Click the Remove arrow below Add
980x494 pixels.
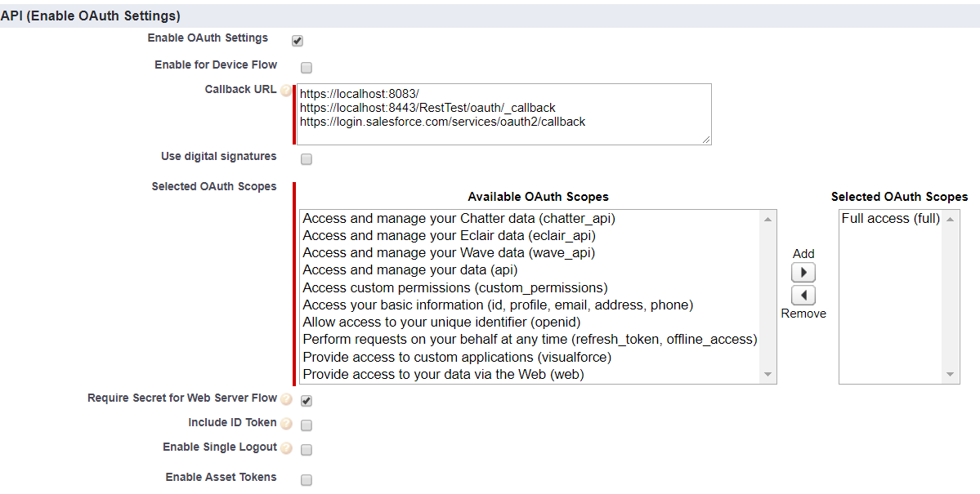coord(803,294)
